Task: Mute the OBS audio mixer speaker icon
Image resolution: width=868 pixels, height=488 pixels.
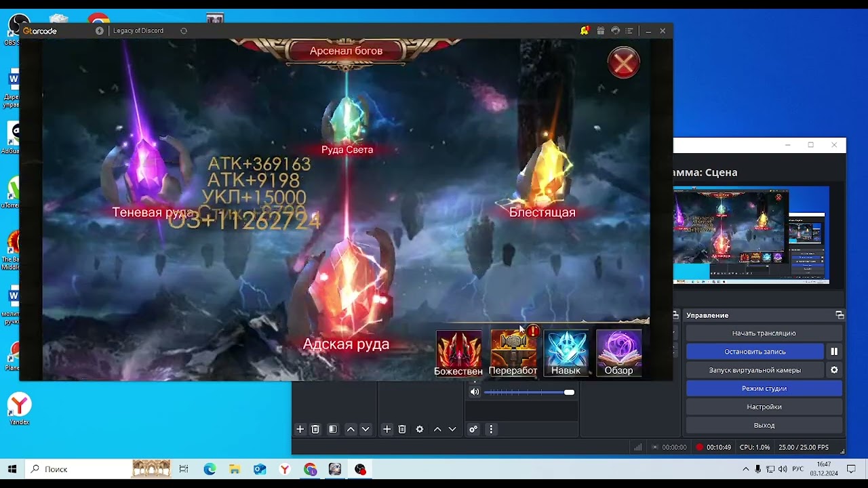Action: [x=475, y=392]
